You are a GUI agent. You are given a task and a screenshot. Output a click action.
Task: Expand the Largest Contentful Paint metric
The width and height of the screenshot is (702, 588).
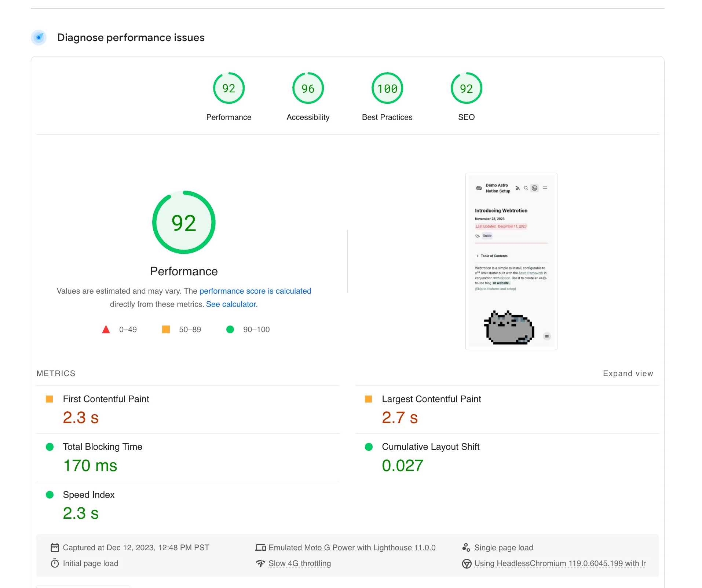431,399
